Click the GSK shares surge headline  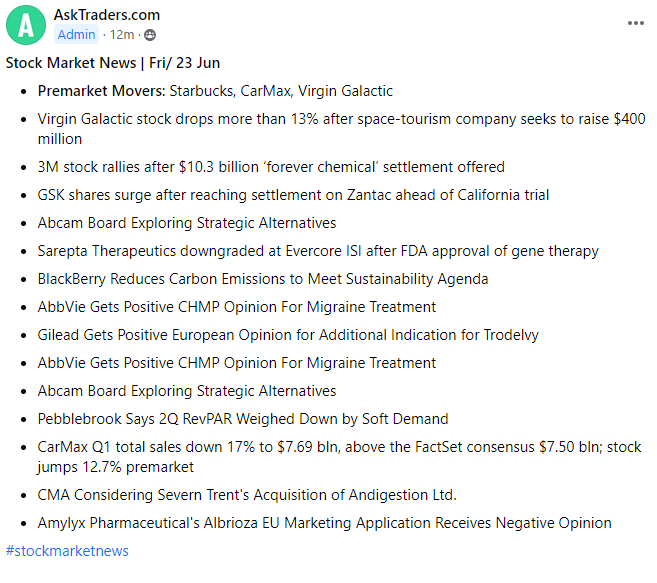pos(293,195)
